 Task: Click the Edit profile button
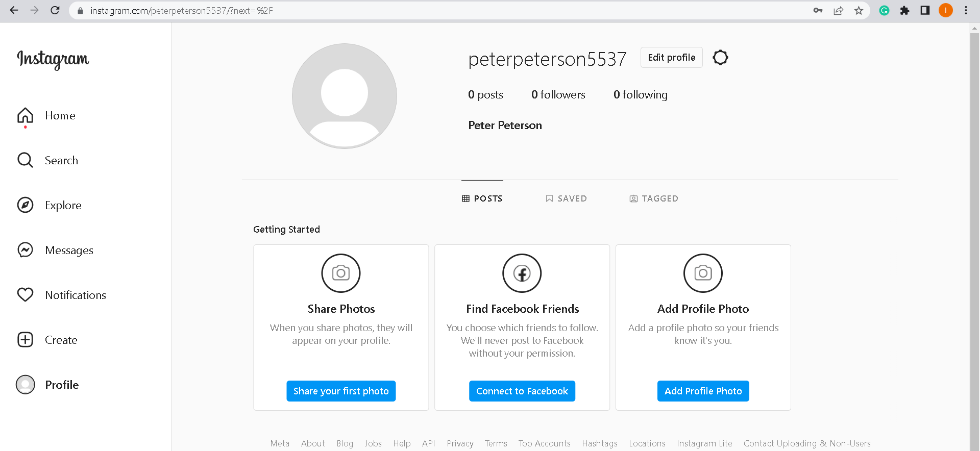click(x=672, y=58)
